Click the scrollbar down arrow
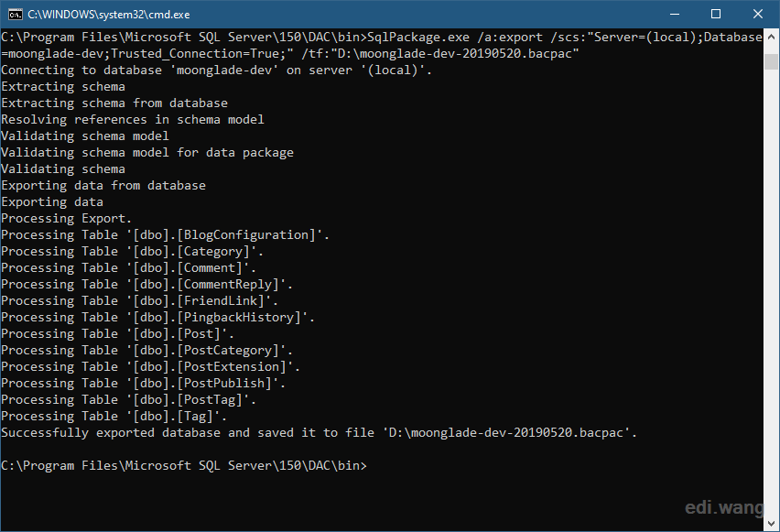 pyautogui.click(x=771, y=524)
